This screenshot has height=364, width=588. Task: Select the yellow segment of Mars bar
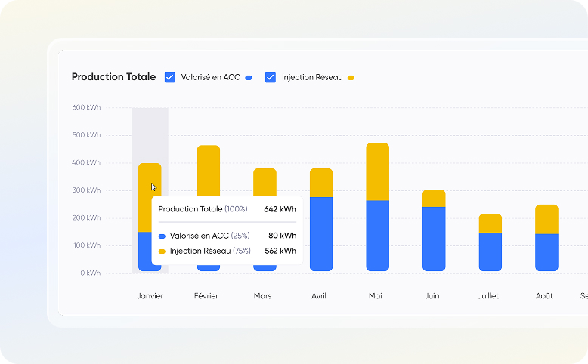pos(265,182)
